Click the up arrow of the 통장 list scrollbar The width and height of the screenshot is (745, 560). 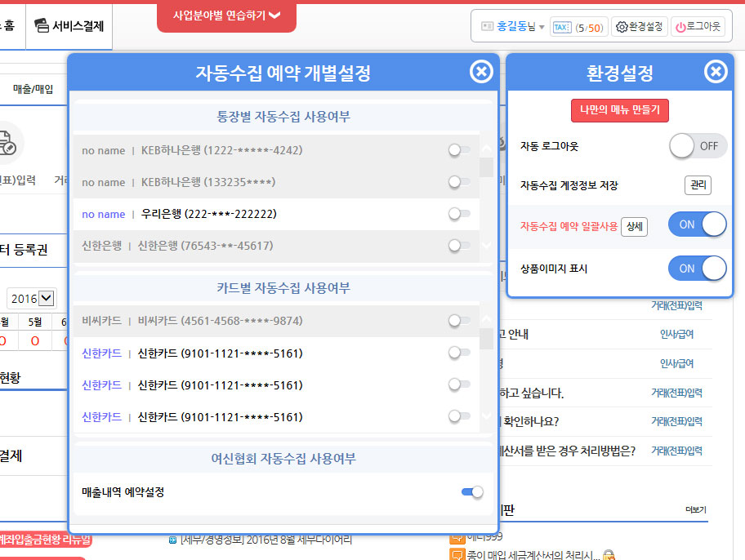pos(487,149)
